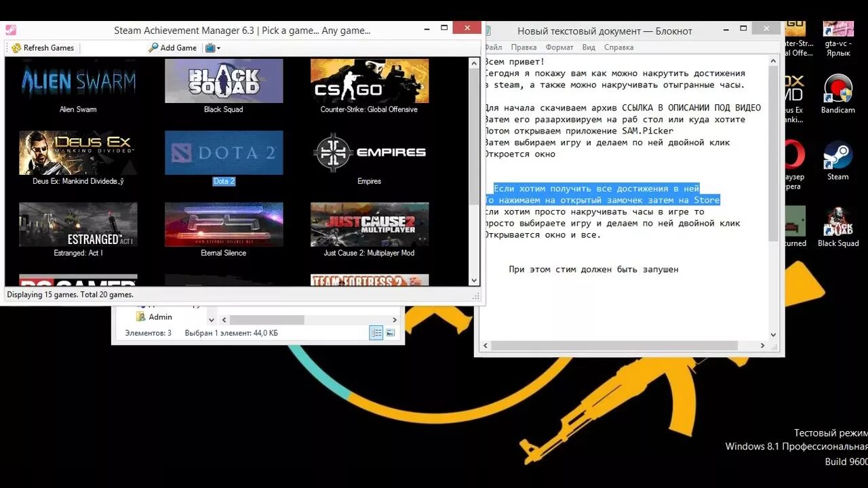Image resolution: width=868 pixels, height=488 pixels.
Task: Click 'Just Cause 2: Multiplayer Mod' label
Action: [369, 253]
